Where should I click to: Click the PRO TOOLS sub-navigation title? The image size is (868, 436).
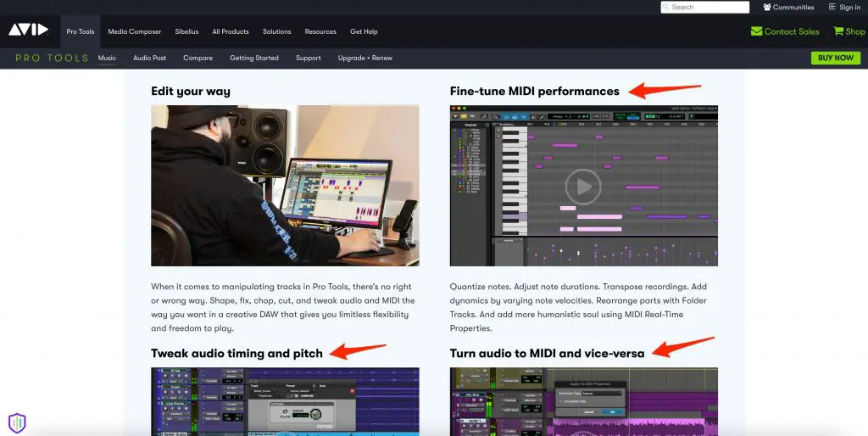click(x=52, y=58)
